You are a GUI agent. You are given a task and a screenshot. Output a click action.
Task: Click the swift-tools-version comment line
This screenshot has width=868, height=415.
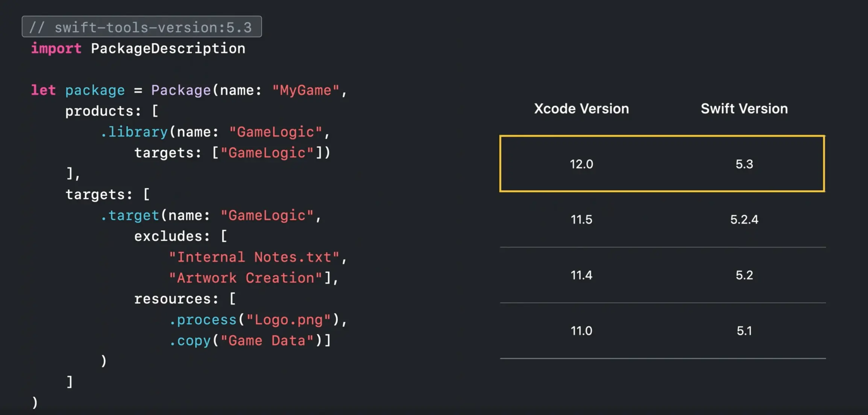point(141,27)
